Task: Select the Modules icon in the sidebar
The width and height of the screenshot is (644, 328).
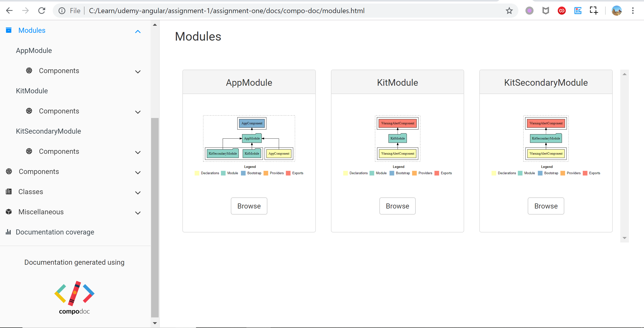Action: pyautogui.click(x=9, y=30)
